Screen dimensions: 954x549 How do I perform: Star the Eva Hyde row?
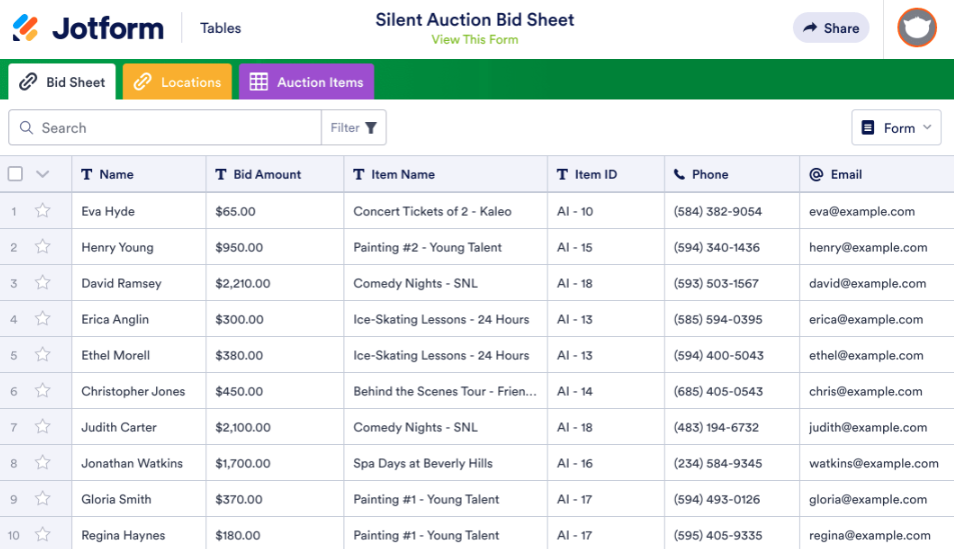[x=42, y=211]
